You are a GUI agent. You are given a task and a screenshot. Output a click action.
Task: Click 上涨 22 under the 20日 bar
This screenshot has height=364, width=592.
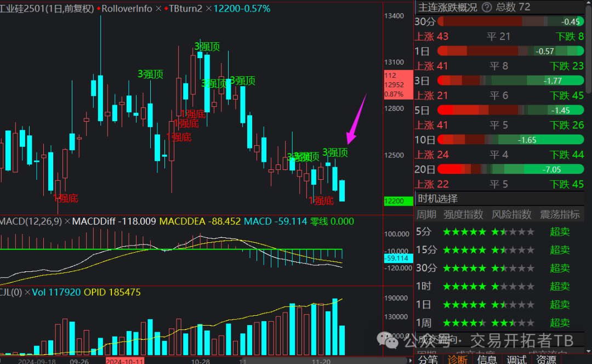pos(431,184)
